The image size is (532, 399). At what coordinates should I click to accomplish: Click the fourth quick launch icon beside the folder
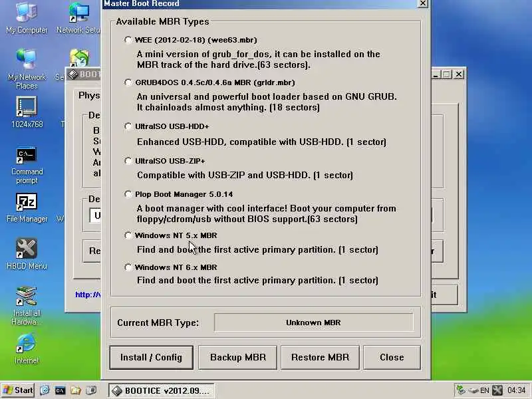(x=91, y=390)
